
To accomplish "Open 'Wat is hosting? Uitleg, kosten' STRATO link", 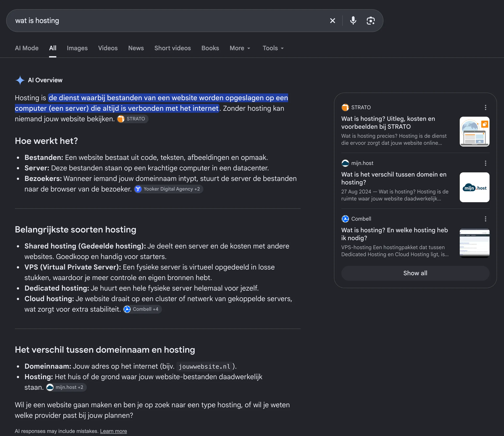I will tap(388, 123).
